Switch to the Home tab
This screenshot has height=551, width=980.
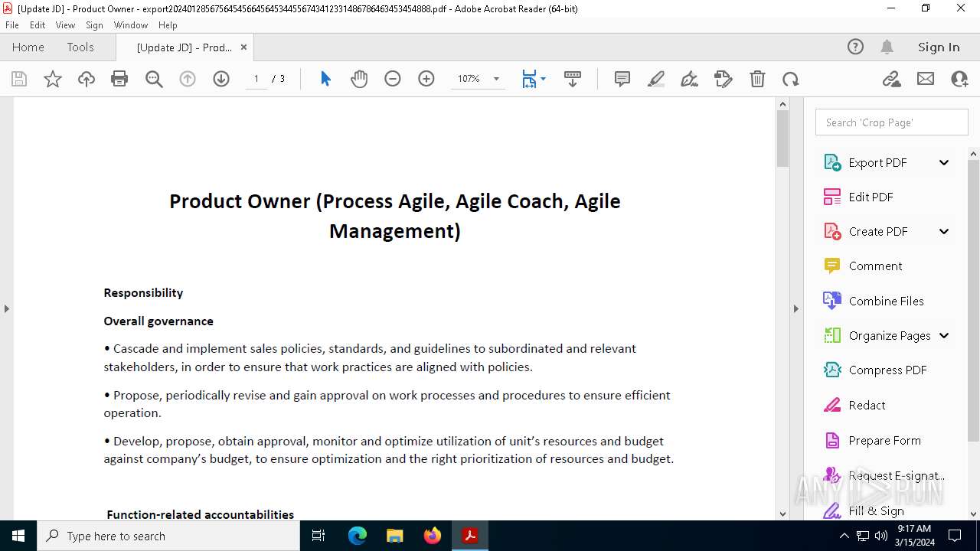pyautogui.click(x=28, y=47)
